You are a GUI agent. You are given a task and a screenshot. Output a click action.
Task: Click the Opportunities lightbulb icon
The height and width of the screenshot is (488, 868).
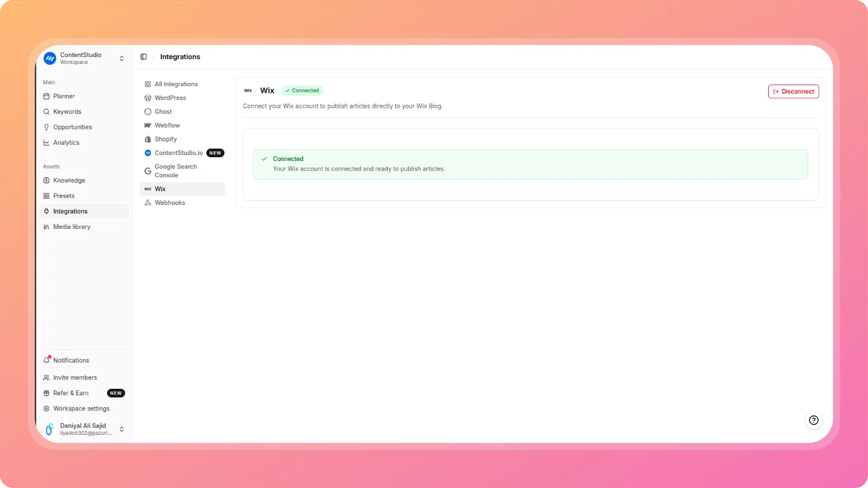47,127
